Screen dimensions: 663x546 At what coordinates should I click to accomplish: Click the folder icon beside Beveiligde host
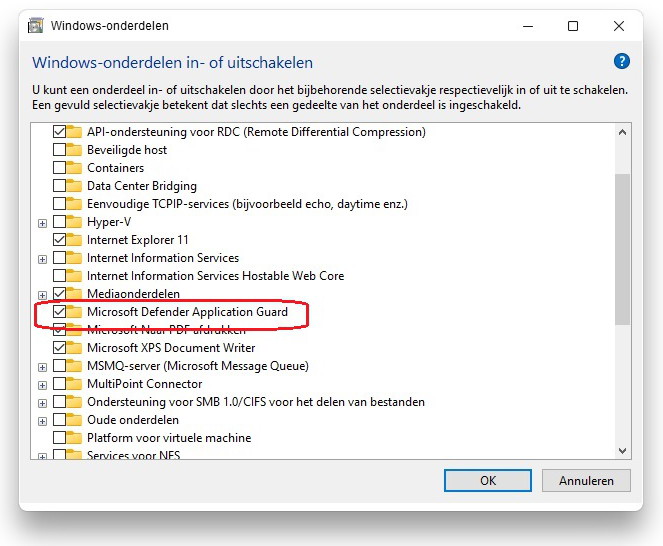click(x=74, y=150)
